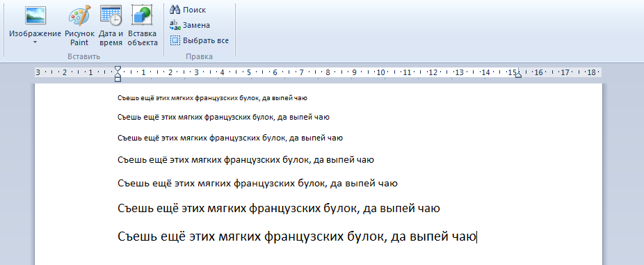Place cursor in the fourth text line
644x265 pixels.
(245, 160)
